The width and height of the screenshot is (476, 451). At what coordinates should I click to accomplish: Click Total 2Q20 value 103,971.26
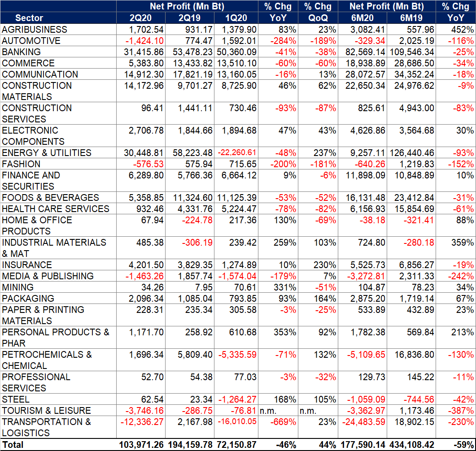click(x=142, y=445)
